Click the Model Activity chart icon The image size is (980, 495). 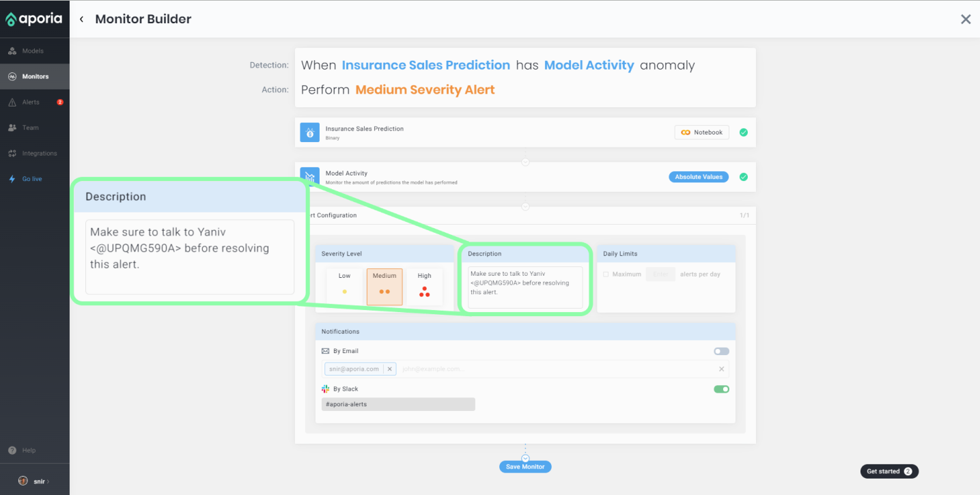pyautogui.click(x=310, y=177)
